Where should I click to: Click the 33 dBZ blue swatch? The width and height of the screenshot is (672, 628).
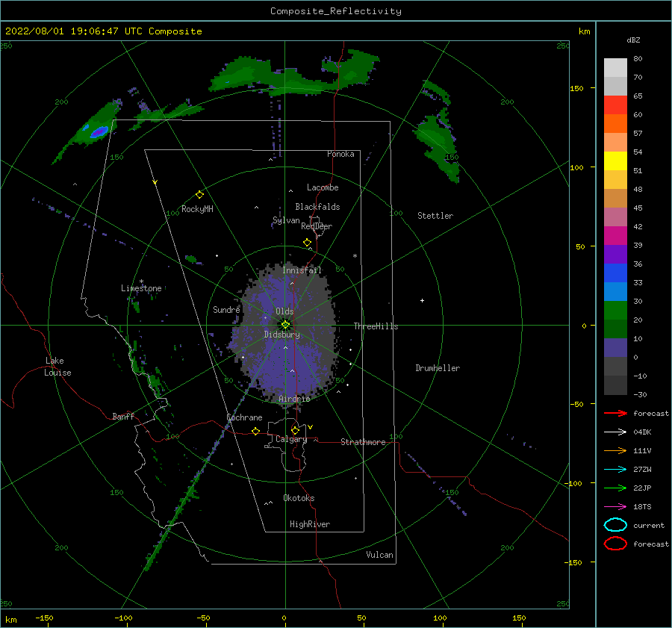coord(615,273)
